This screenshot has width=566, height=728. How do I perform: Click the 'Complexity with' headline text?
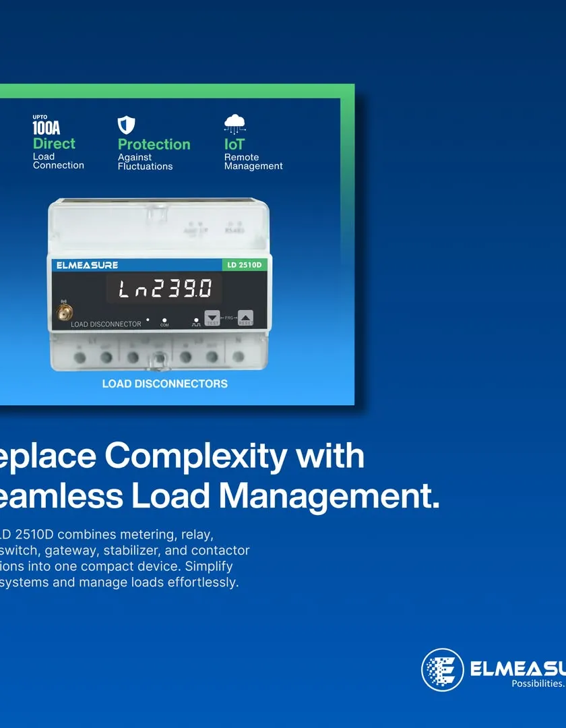pyautogui.click(x=234, y=457)
